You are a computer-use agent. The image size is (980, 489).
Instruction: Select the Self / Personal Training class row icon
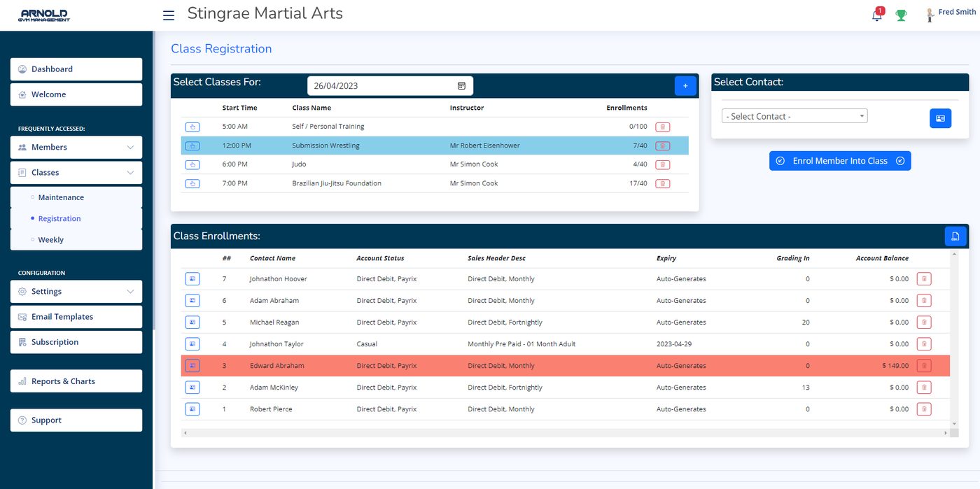click(192, 127)
